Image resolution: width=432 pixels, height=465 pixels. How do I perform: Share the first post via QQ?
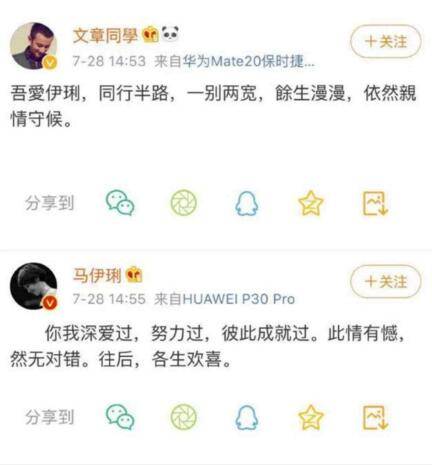pos(247,203)
